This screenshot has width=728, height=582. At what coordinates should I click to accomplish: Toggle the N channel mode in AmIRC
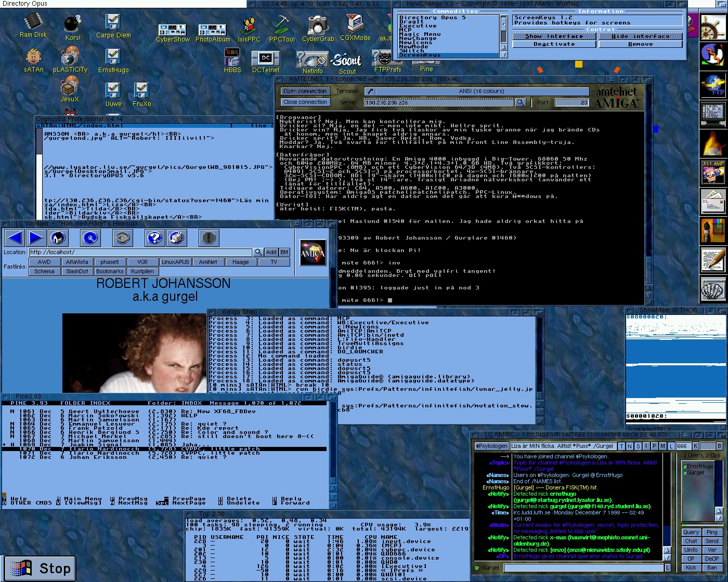point(630,446)
